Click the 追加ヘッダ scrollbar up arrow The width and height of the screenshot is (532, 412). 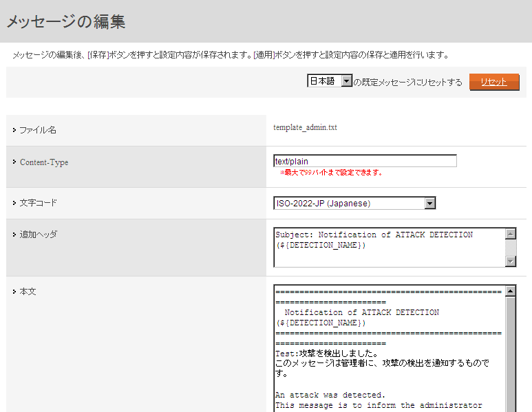coord(510,234)
